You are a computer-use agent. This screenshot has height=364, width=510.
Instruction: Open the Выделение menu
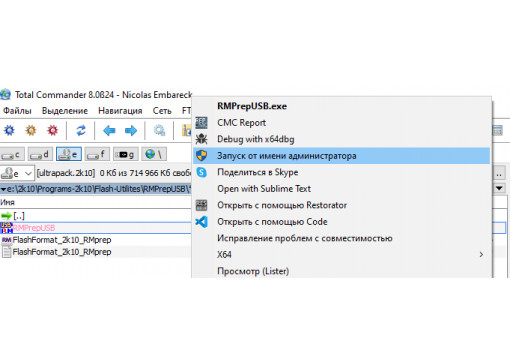point(65,111)
